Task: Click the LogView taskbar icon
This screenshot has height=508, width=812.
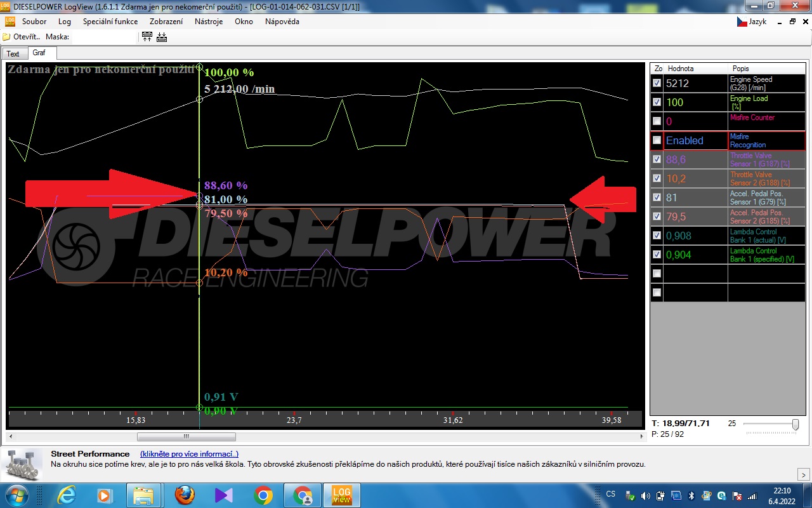Action: tap(341, 495)
